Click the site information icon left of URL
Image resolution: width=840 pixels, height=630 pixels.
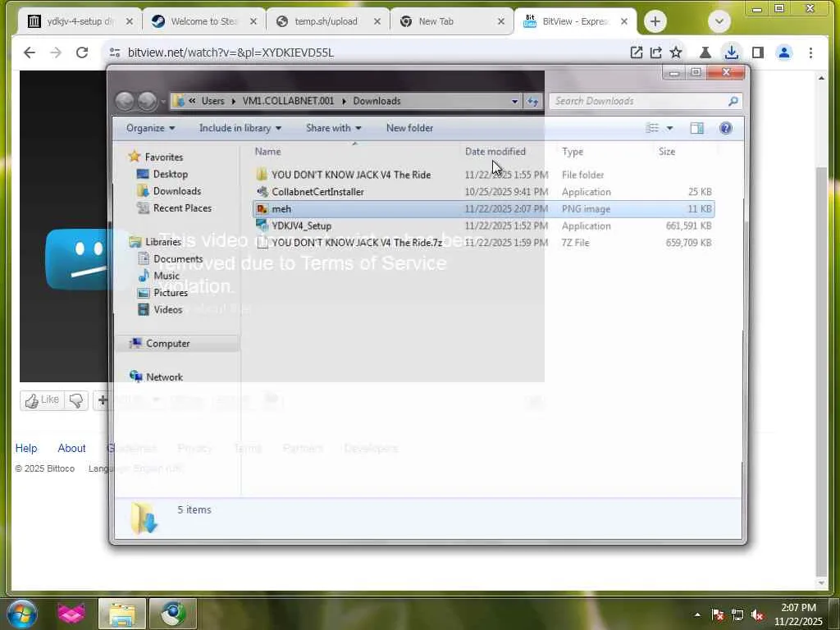(x=115, y=52)
